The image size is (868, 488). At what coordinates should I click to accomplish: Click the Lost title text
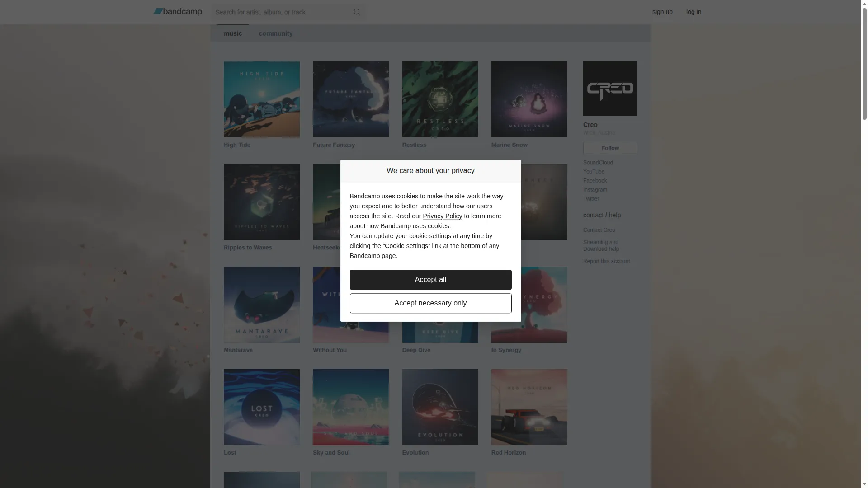click(x=230, y=453)
